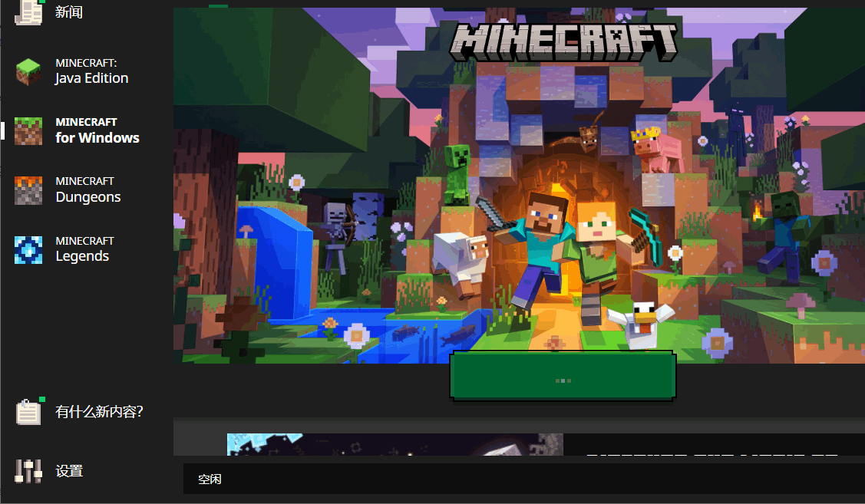This screenshot has height=504, width=865.
Task: Open Minecraft Dungeons from its sidebar icon
Action: 28,191
